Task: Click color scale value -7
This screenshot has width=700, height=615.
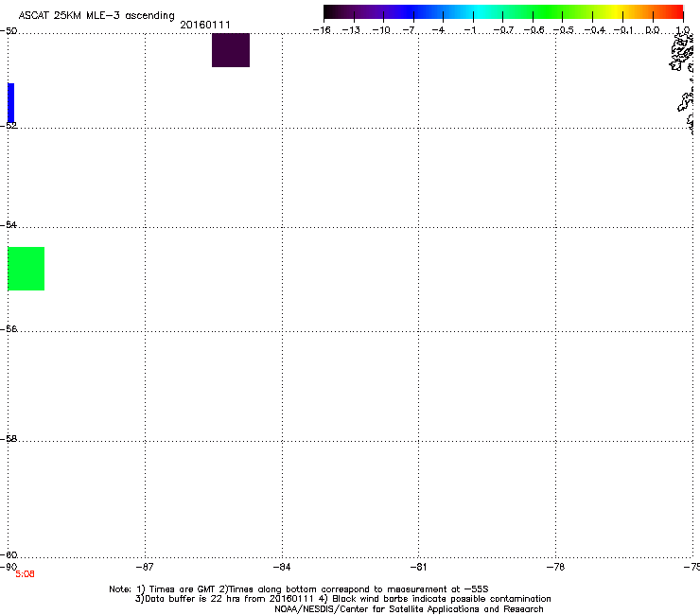Action: click(x=409, y=30)
